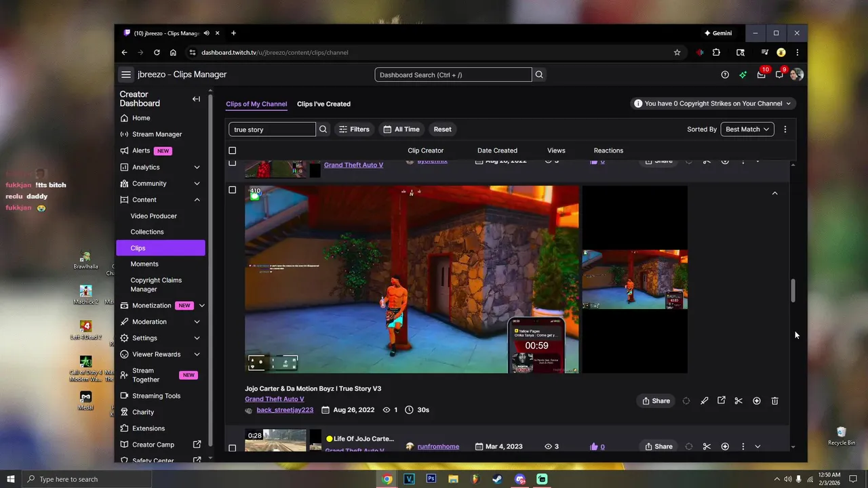
Task: Click the Dashboard Search input field
Action: (453, 75)
